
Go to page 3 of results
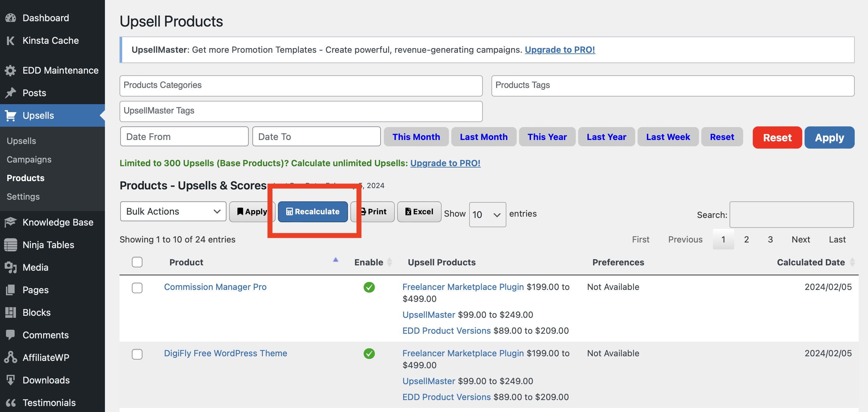click(x=770, y=239)
